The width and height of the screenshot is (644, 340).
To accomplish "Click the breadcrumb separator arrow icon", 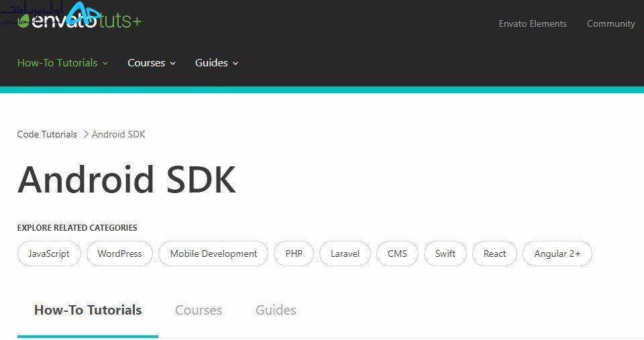I will click(x=86, y=134).
